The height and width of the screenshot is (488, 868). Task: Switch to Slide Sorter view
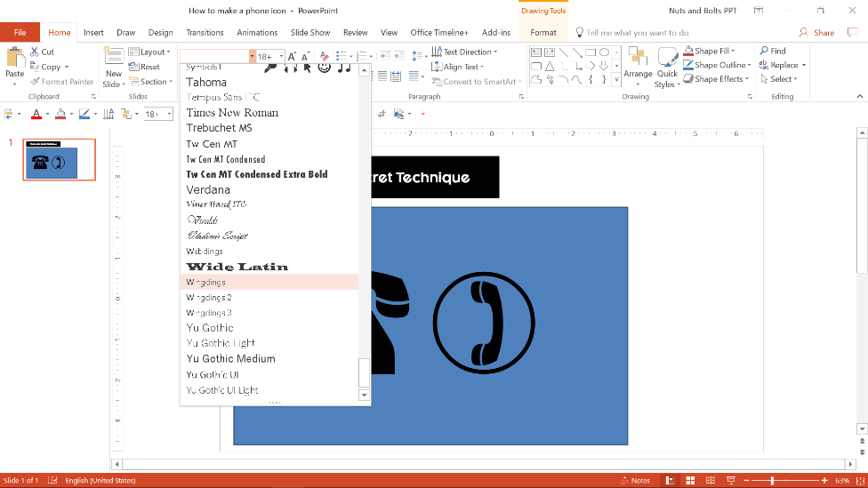tap(690, 480)
